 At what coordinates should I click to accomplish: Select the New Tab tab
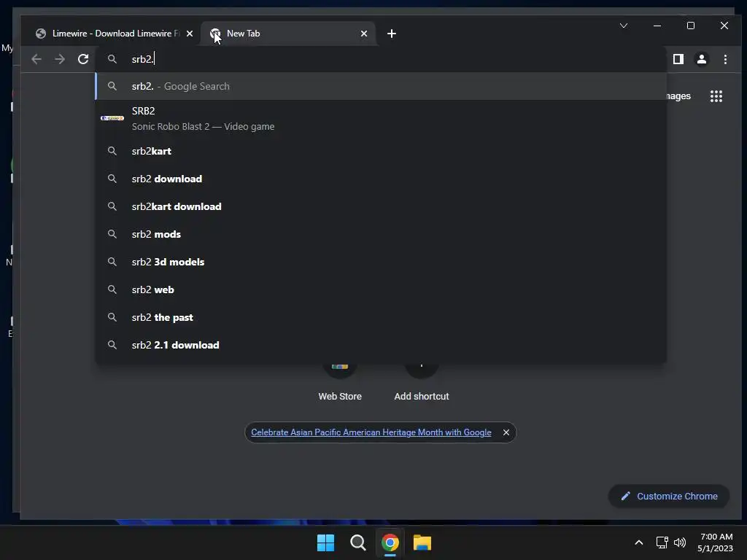tap(288, 34)
